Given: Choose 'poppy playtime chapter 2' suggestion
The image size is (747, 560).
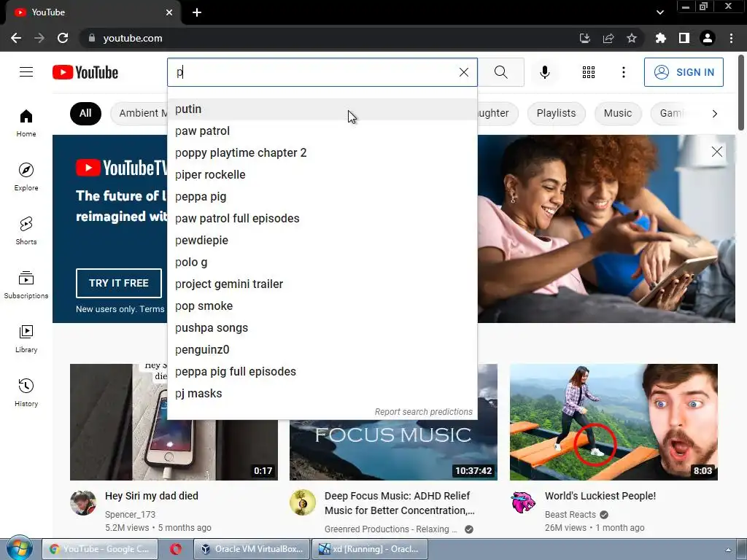Looking at the screenshot, I should click(x=322, y=153).
